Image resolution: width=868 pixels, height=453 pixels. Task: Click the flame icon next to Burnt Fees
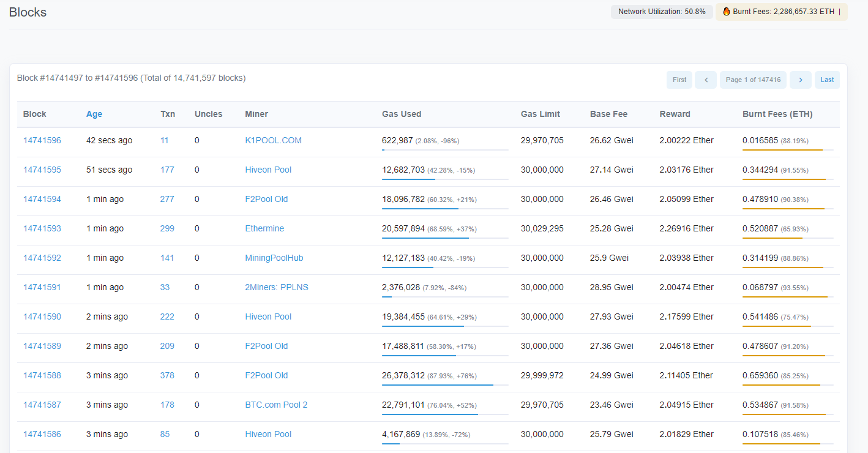click(x=727, y=12)
